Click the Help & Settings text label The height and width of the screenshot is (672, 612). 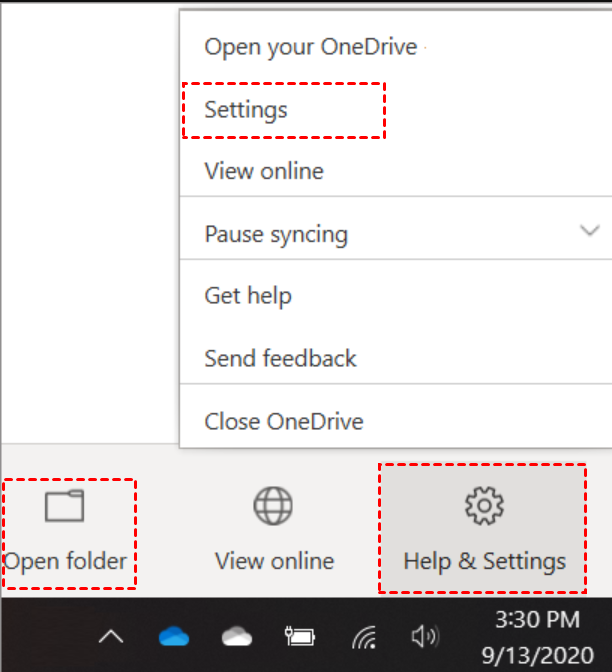click(484, 561)
